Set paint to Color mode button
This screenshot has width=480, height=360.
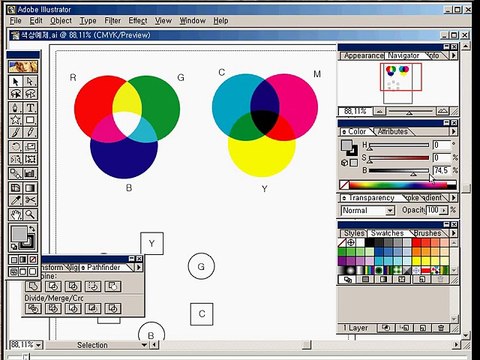pos(14,260)
